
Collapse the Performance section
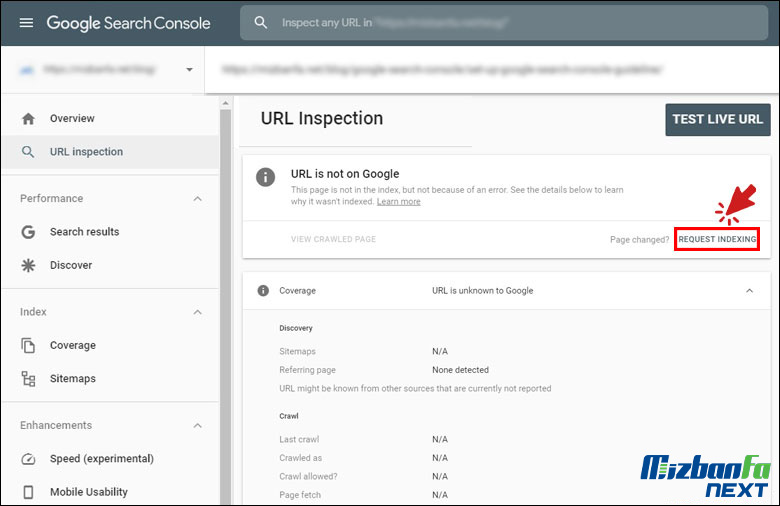[x=197, y=199]
